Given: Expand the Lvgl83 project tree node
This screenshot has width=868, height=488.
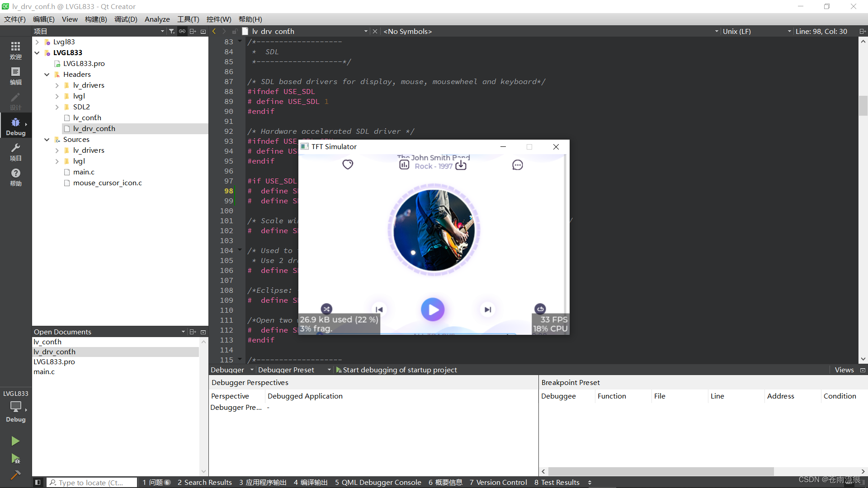Looking at the screenshot, I should click(x=38, y=42).
